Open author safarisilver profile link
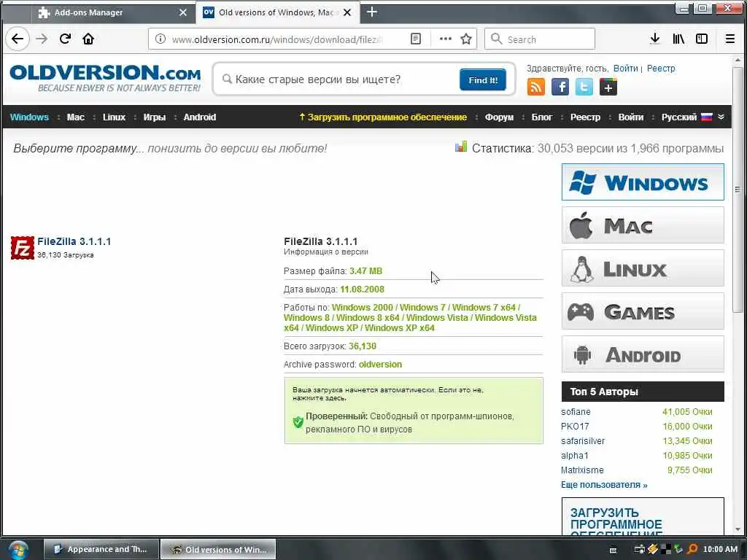Viewport: 747px width, 560px height. pyautogui.click(x=583, y=441)
